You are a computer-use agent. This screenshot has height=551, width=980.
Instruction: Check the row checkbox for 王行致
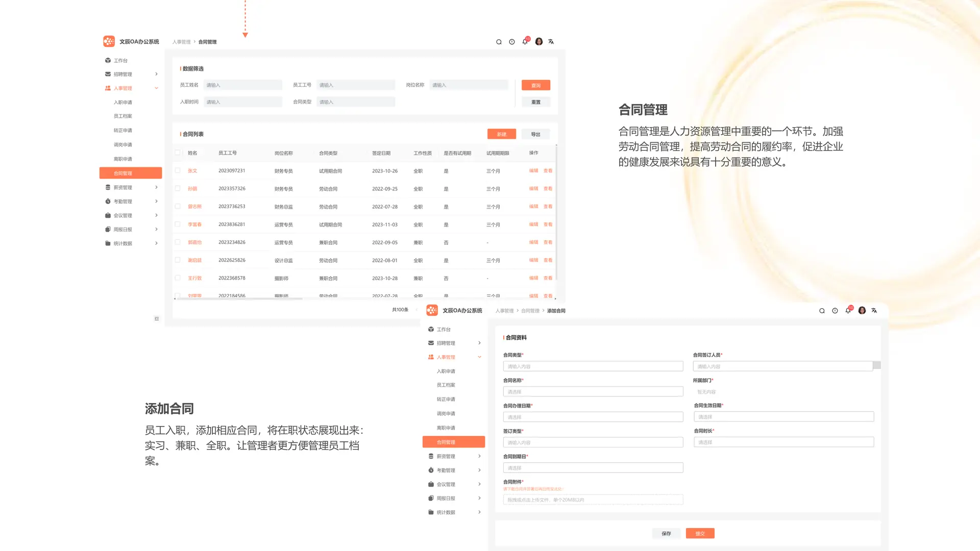coord(178,278)
